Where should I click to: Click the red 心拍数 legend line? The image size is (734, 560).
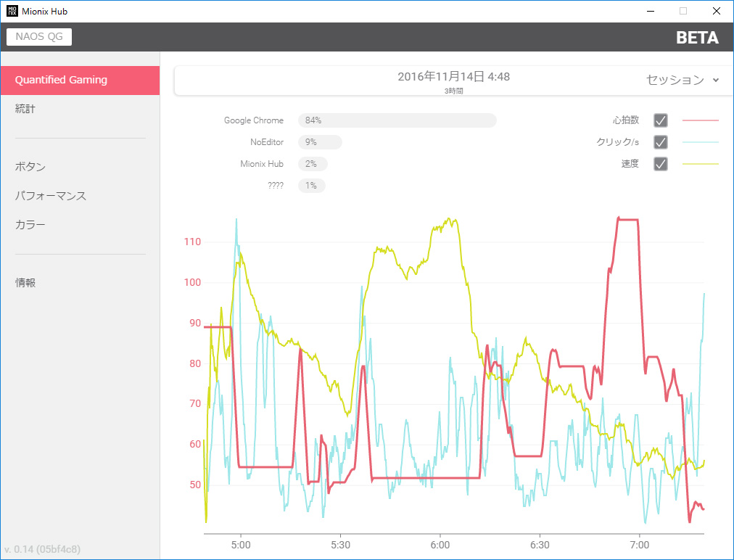701,120
